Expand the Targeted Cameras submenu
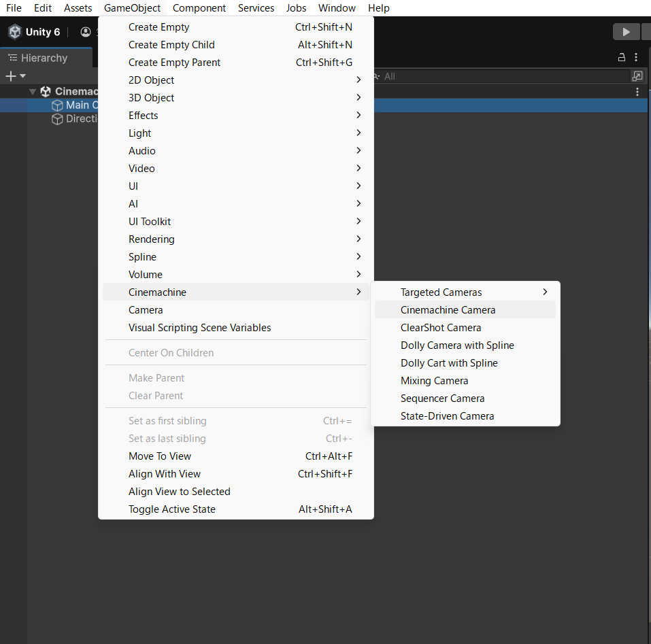This screenshot has width=651, height=644. point(465,292)
